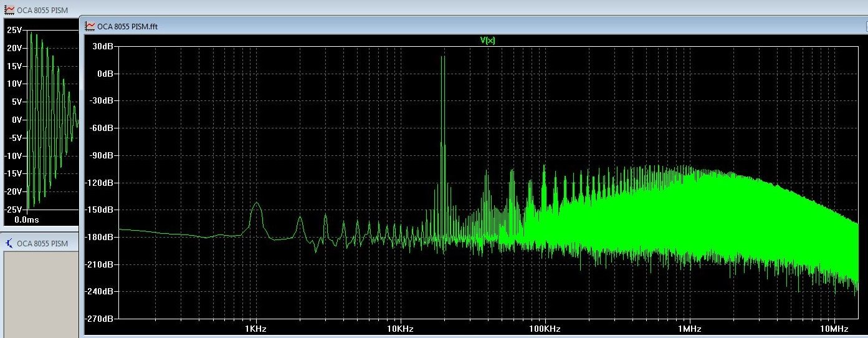868x338 pixels.
Task: Click the 10KHz frequency axis label
Action: [x=399, y=329]
